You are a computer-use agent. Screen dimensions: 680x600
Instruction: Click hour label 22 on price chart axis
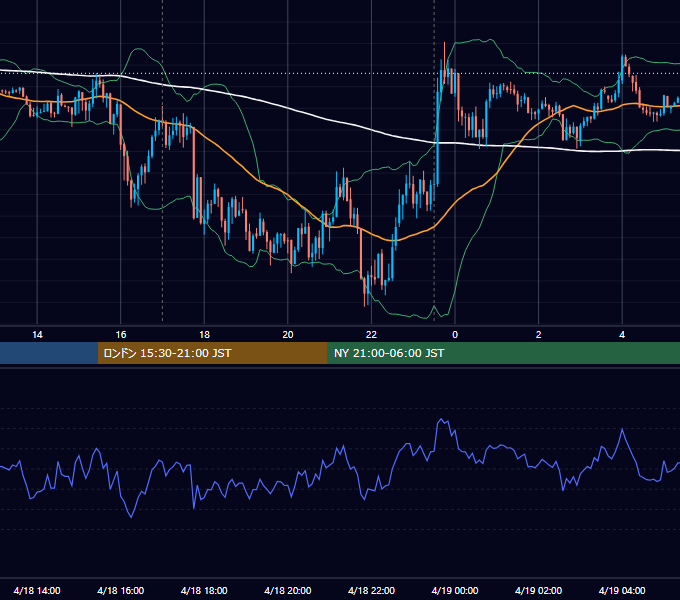372,335
